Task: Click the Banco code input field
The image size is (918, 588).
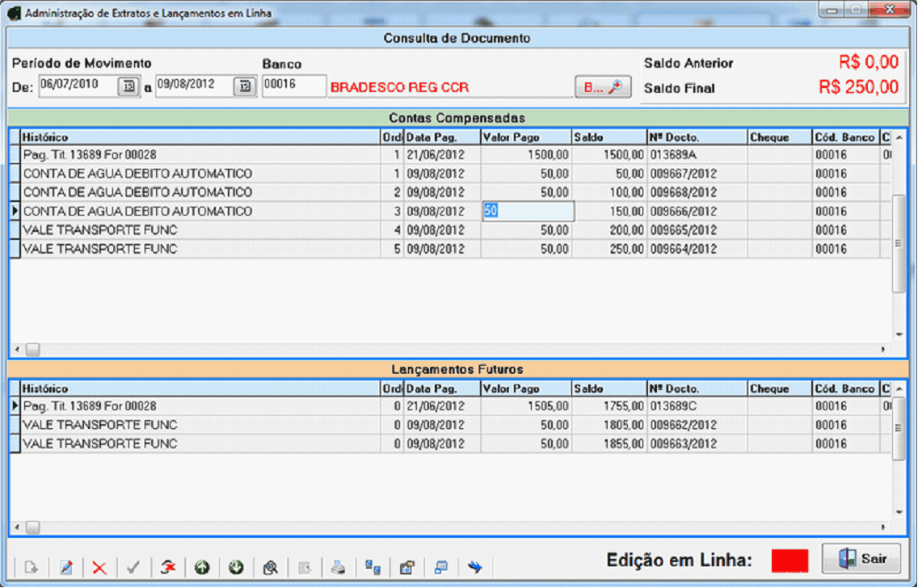Action: coord(294,86)
